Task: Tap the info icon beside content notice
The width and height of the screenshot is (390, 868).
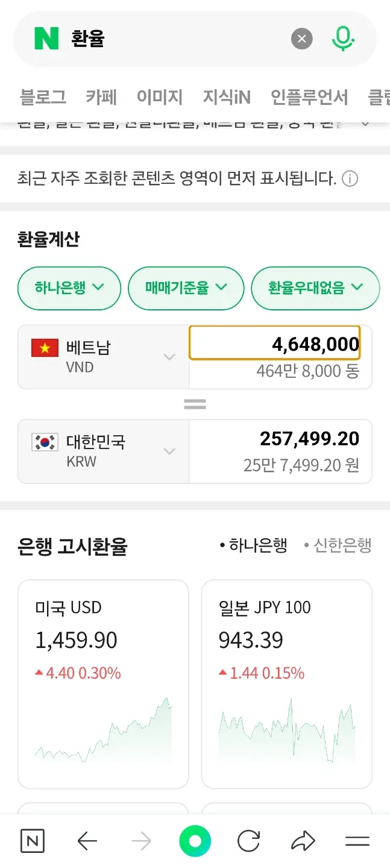Action: click(x=350, y=179)
